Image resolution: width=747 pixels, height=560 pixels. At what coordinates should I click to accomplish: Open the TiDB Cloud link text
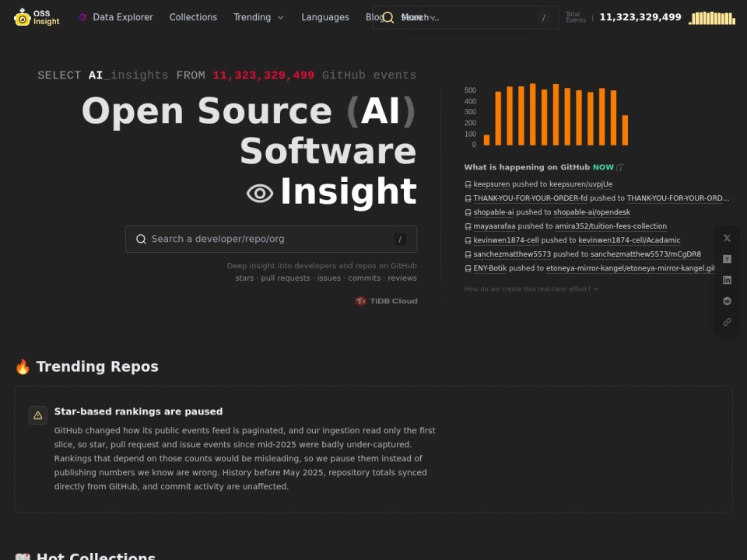point(394,301)
